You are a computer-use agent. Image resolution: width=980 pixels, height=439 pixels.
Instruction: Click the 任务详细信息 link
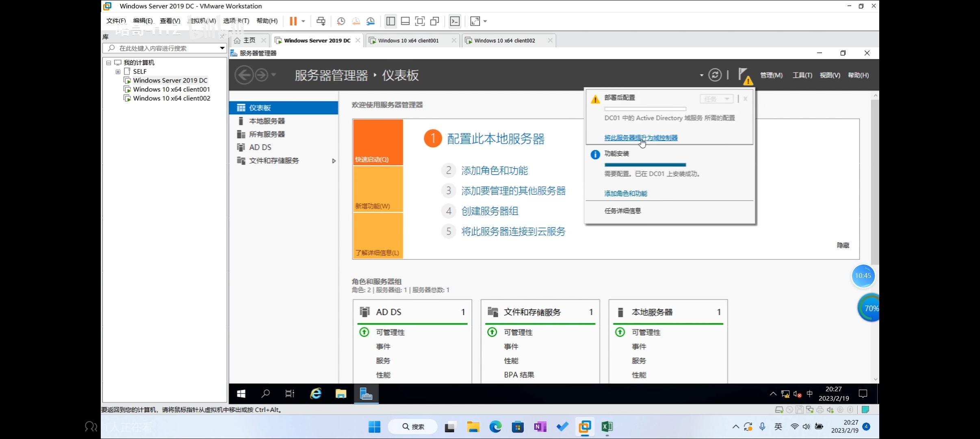pyautogui.click(x=622, y=211)
